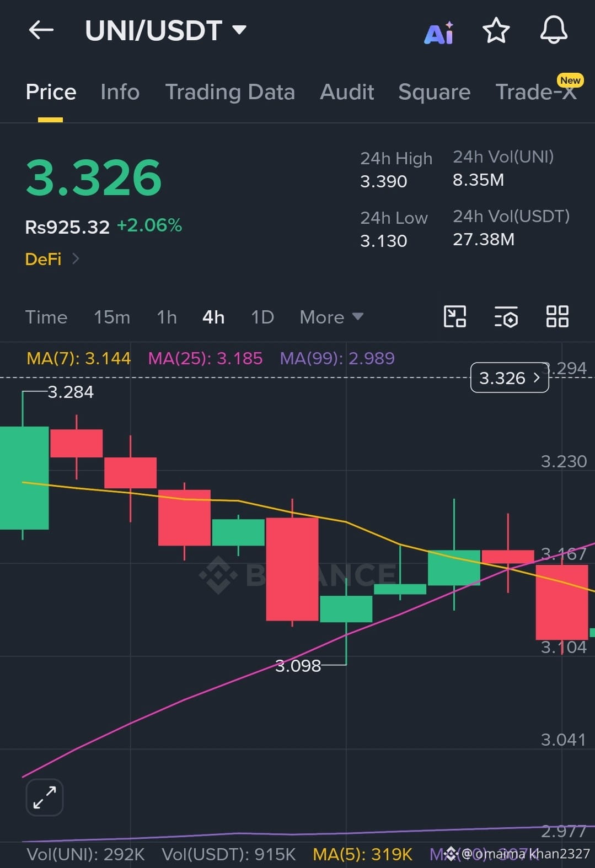Open the UNI/USDT pair selector dropdown
This screenshot has height=868, width=595.
pyautogui.click(x=166, y=30)
